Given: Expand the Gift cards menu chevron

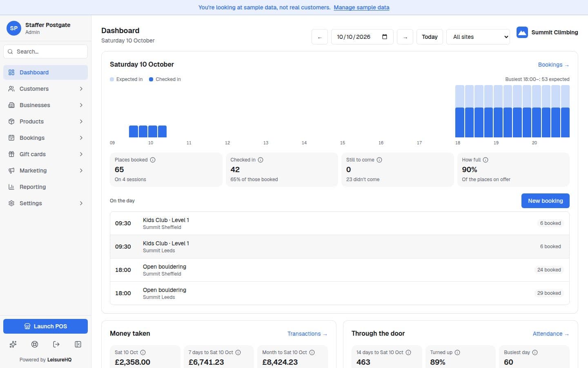Looking at the screenshot, I should coord(81,154).
